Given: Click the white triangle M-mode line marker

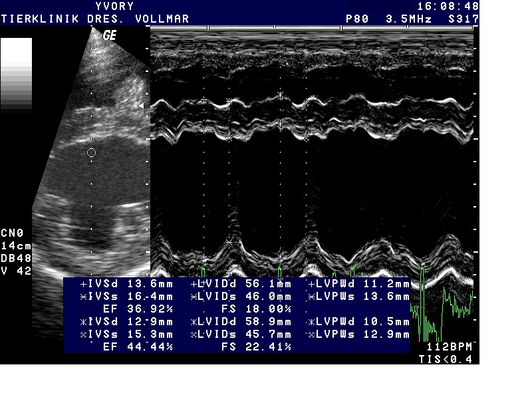Looking at the screenshot, I should pos(140,106).
